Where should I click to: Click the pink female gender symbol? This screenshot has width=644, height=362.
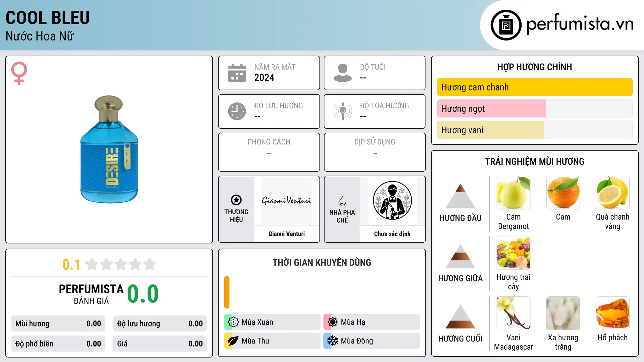tap(19, 73)
